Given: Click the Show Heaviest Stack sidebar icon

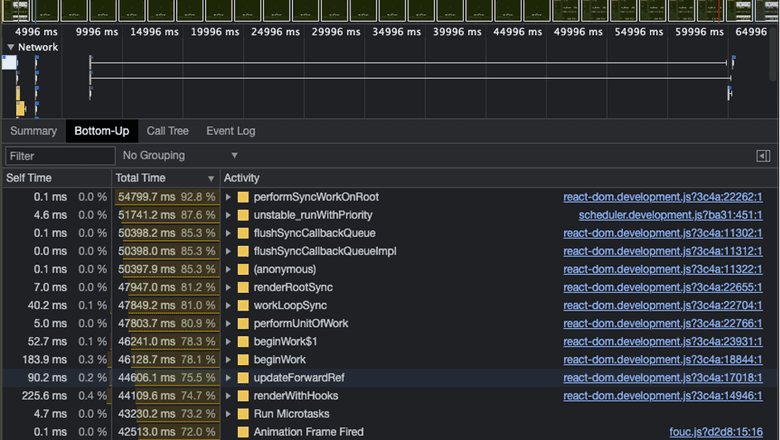Looking at the screenshot, I should tap(763, 156).
